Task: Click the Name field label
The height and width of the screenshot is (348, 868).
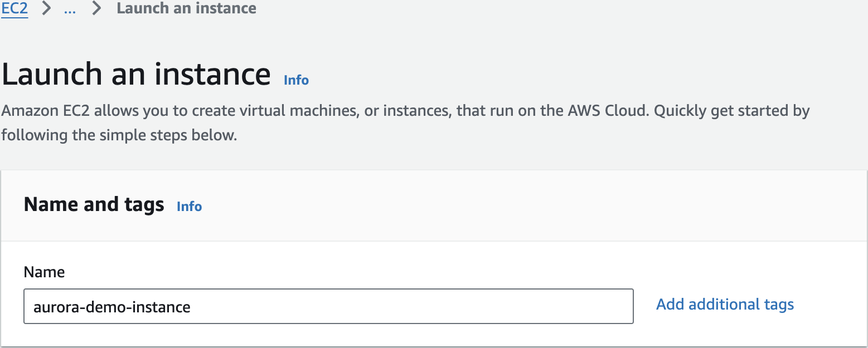Action: click(x=44, y=272)
